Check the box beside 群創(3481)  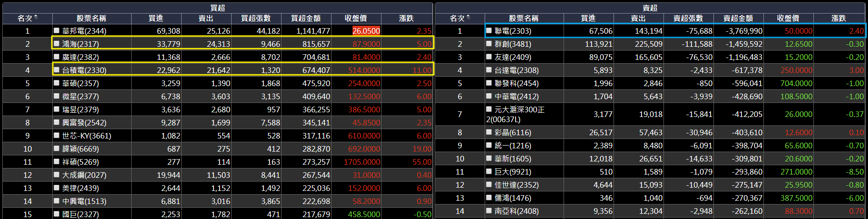[x=489, y=43]
